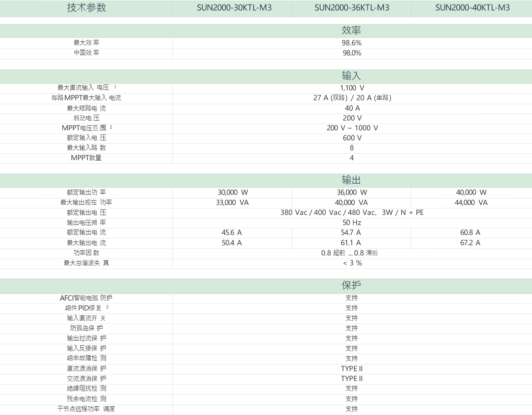Click the 输入 section heading

point(351,76)
